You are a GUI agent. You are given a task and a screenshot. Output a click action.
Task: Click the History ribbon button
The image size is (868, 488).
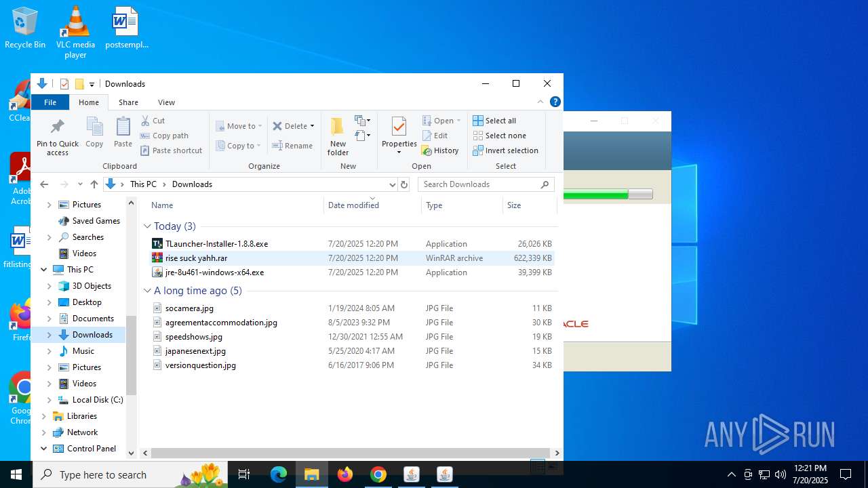pos(440,150)
